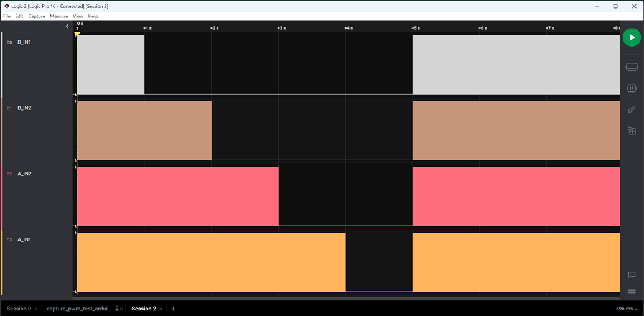Screen dimensions: 644x316
Task: Click the +1 s timeline label
Action: click(147, 28)
